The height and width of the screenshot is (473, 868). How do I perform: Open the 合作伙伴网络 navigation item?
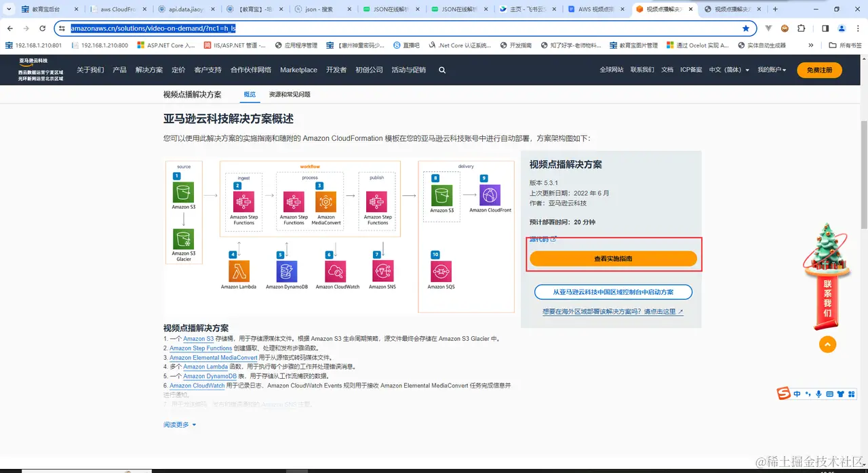[x=251, y=70]
